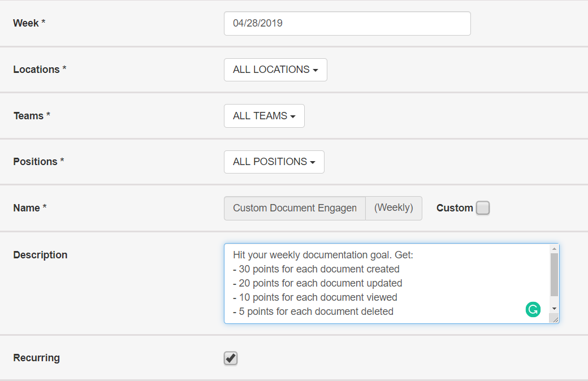
Task: Click the Grammarly icon in the description box
Action: point(533,309)
